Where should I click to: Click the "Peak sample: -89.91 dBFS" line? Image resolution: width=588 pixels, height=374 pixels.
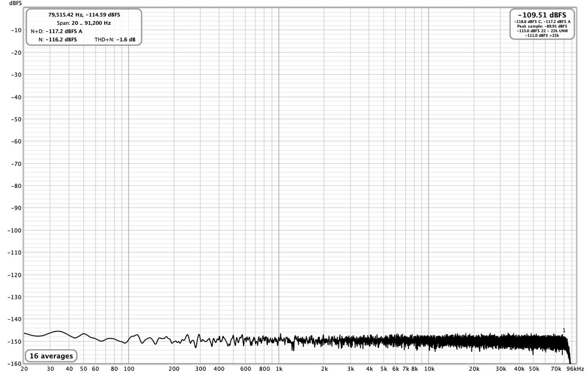click(542, 26)
